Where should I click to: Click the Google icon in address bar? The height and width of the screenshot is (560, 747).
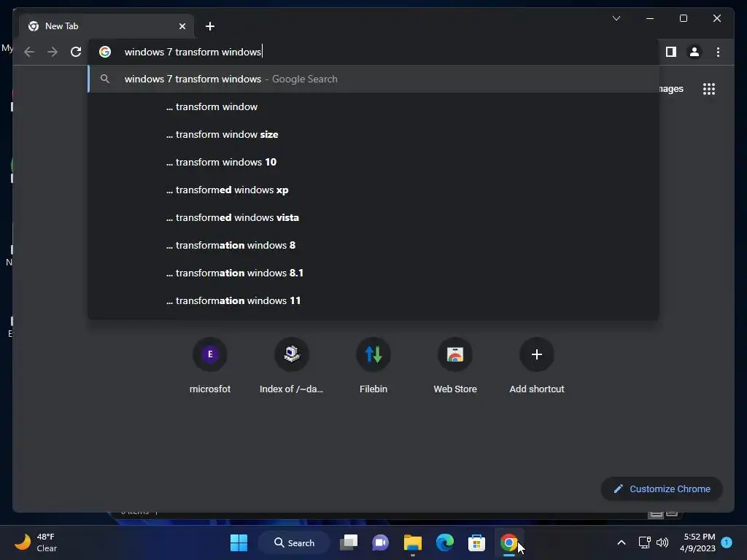[x=105, y=52]
